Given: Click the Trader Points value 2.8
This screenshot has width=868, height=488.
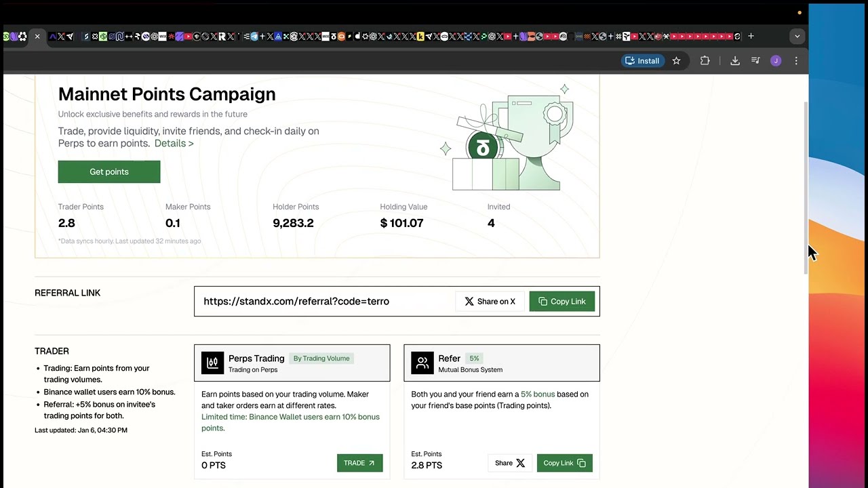Looking at the screenshot, I should tap(66, 223).
